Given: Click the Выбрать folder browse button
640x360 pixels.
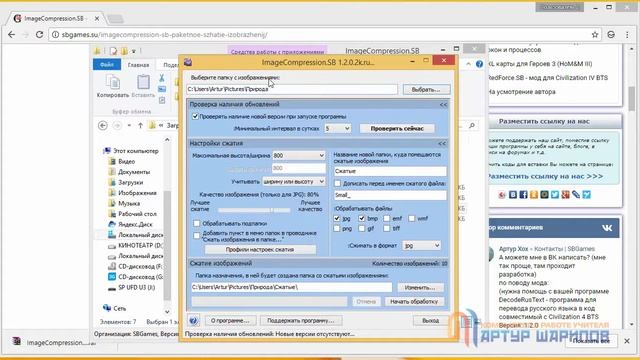Looking at the screenshot, I should (x=427, y=89).
